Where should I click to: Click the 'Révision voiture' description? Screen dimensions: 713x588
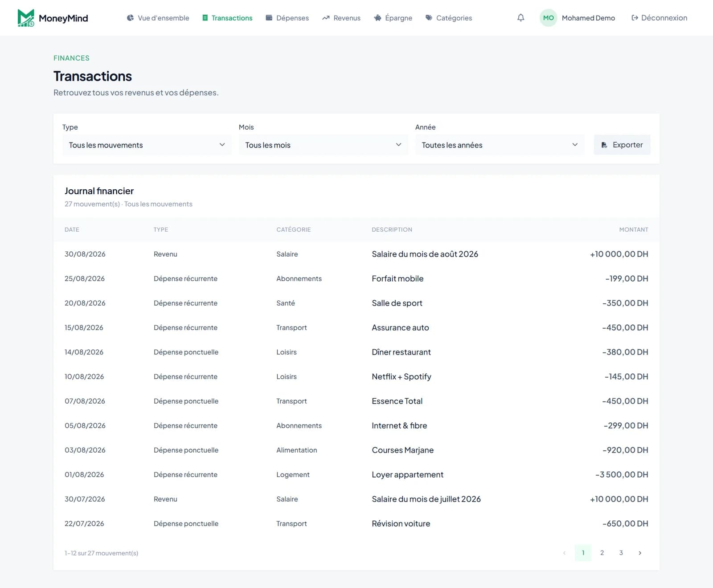401,523
